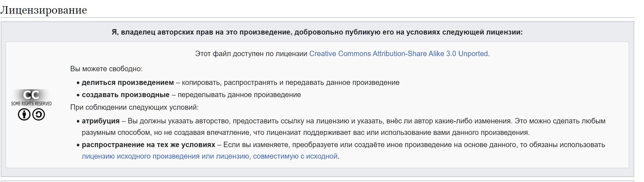Click 'переделывать данное произведение' description
Screen dimensions: 644x182
pos(239,95)
